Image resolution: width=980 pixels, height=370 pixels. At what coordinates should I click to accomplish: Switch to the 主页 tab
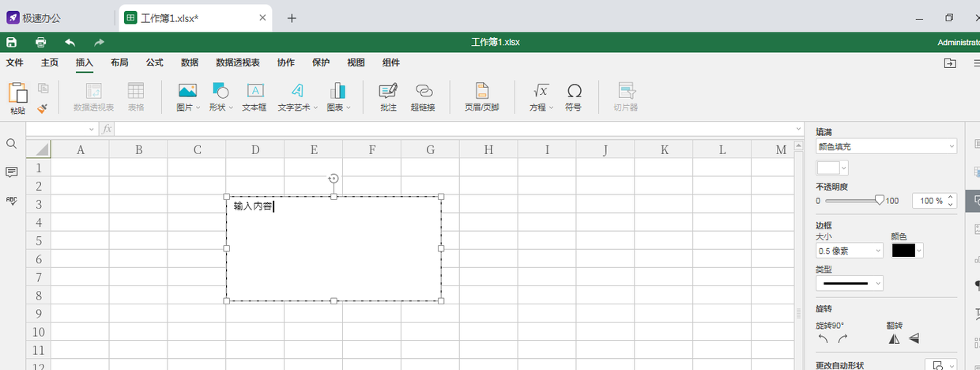point(50,62)
